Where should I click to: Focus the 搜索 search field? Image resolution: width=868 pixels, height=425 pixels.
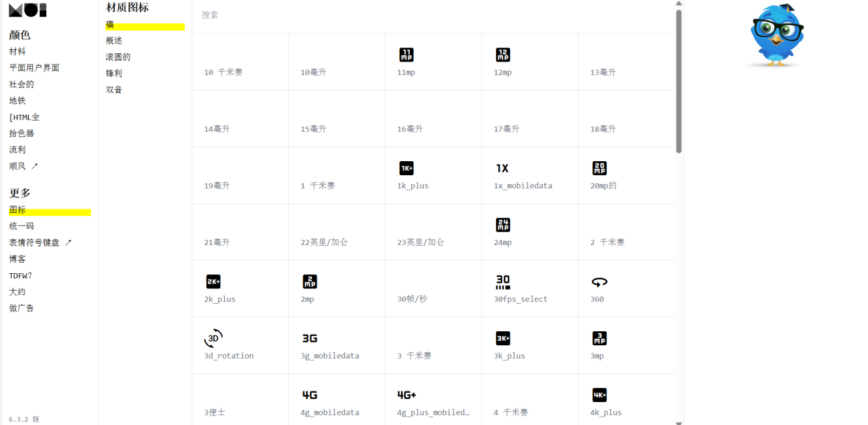click(x=434, y=15)
